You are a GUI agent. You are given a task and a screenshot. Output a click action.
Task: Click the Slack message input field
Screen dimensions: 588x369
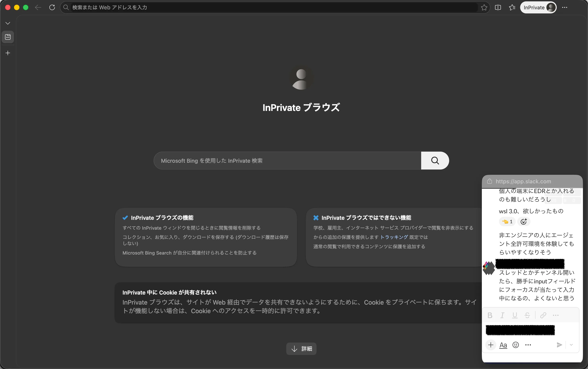[530, 330]
